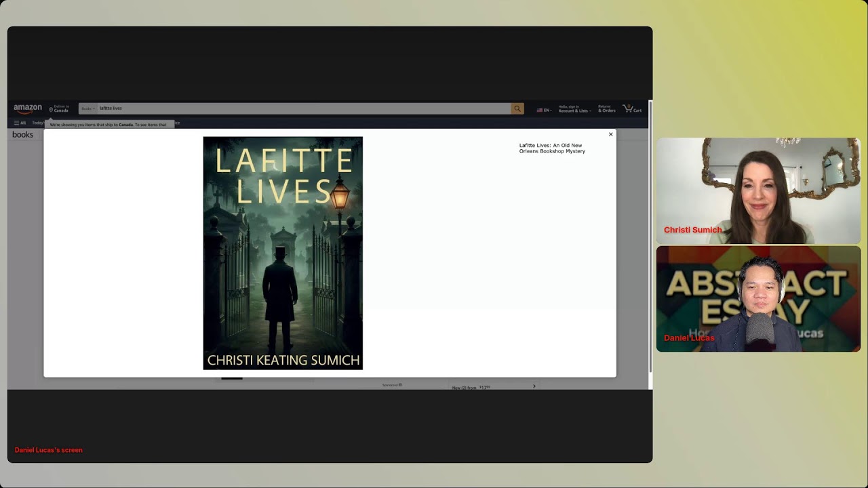The image size is (868, 488).
Task: Open the Books search category dropdown
Action: click(87, 108)
